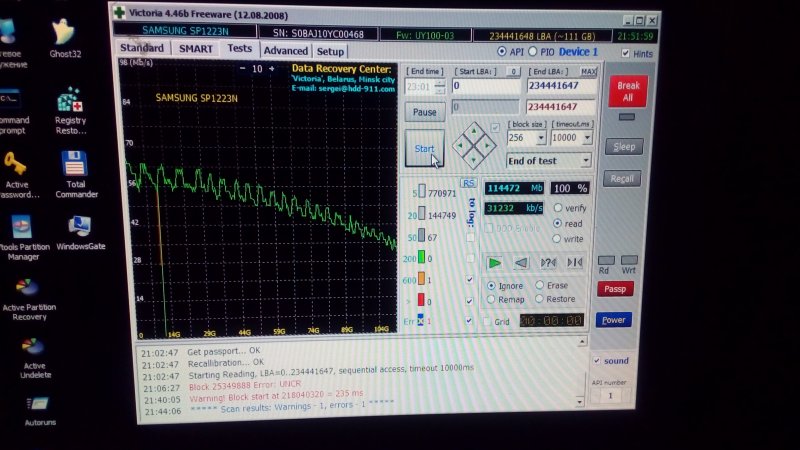The width and height of the screenshot is (800, 450).
Task: Open Ghost32 desktop icon
Action: point(68,35)
